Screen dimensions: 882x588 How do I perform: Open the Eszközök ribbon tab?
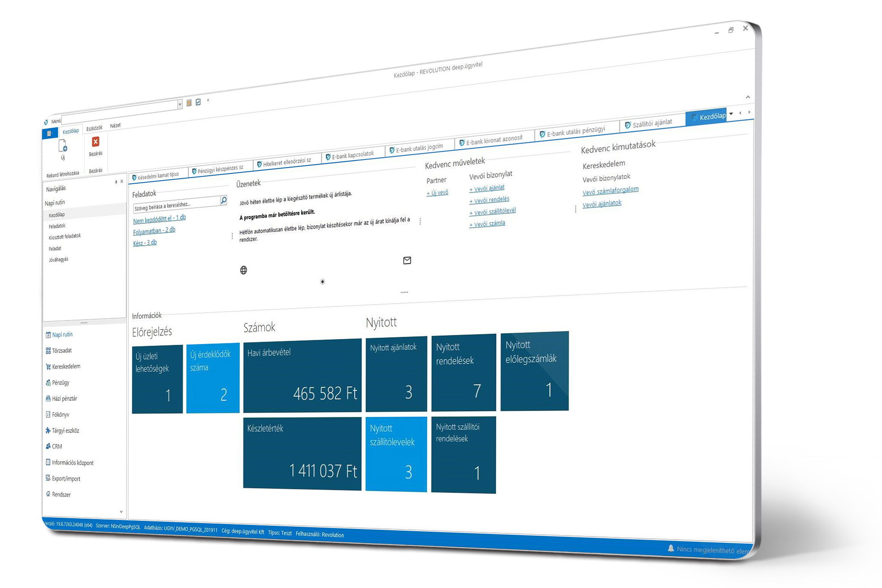click(x=94, y=128)
